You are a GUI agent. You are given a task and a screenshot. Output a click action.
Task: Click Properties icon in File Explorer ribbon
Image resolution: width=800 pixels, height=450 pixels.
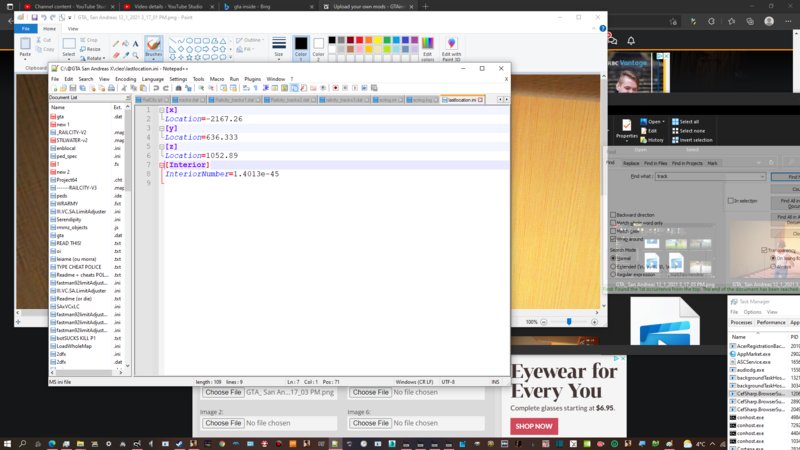(x=627, y=129)
